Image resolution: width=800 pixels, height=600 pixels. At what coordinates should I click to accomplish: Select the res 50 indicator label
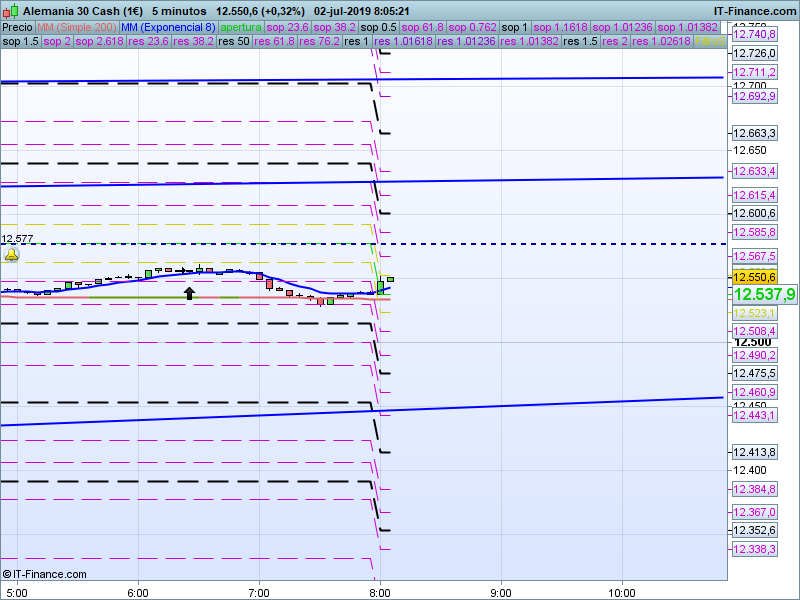229,42
